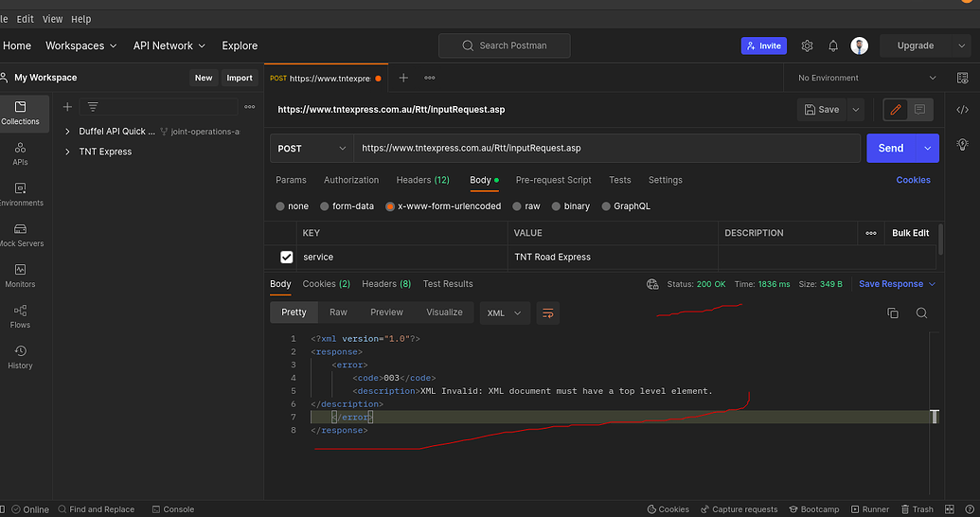This screenshot has width=980, height=517.
Task: Click the notifications bell icon
Action: point(833,45)
